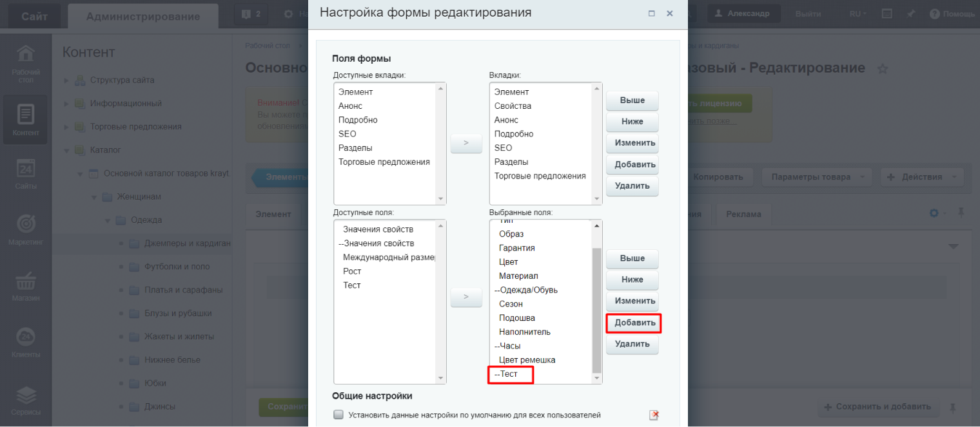
Task: Click Выше button next to Выбранные поля
Action: pos(632,258)
